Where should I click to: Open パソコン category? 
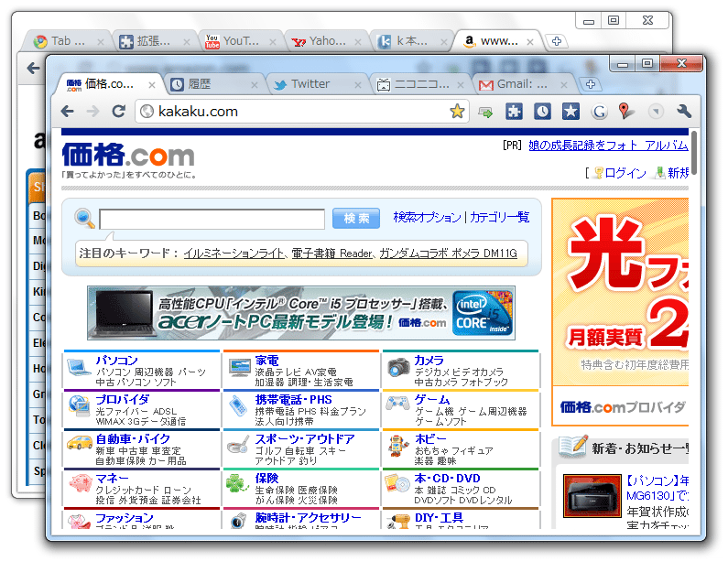116,361
